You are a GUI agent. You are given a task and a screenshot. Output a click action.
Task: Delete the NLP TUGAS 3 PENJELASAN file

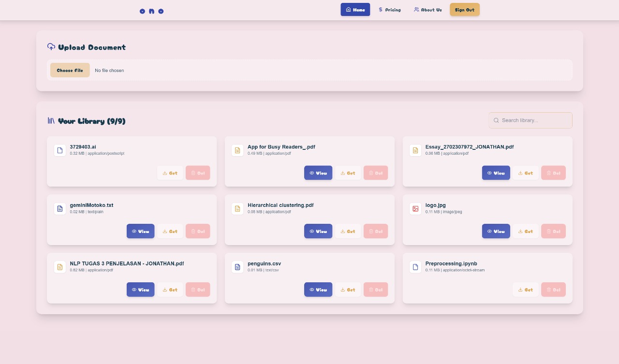pos(198,290)
